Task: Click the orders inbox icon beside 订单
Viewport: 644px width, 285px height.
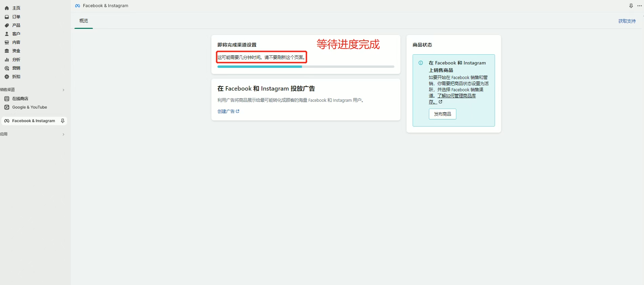Action: tap(7, 17)
